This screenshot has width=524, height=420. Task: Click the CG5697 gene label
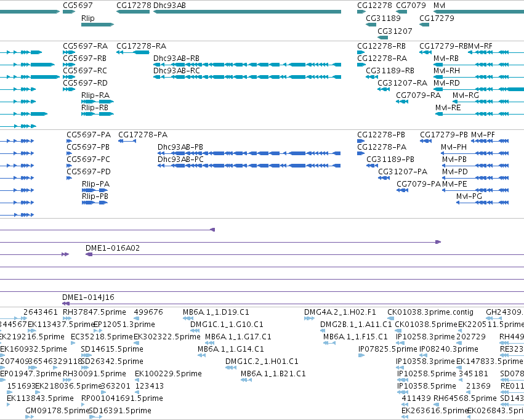click(78, 6)
